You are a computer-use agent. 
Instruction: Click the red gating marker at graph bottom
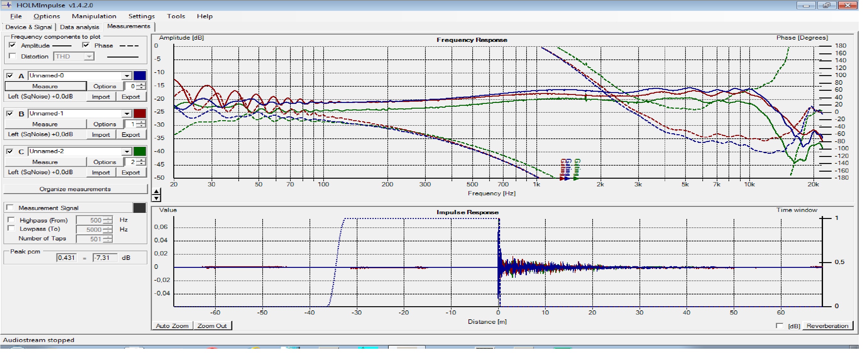coord(562,178)
